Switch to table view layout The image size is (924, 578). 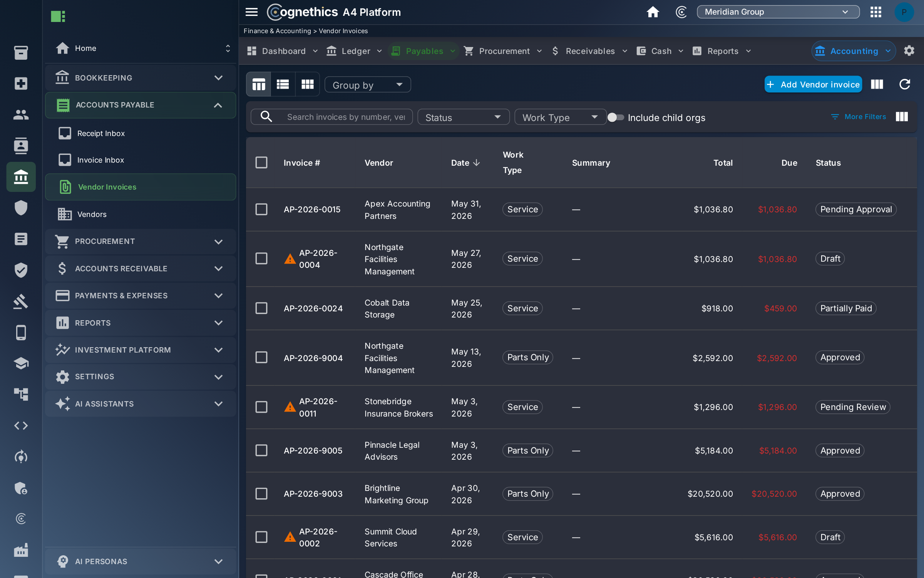259,84
